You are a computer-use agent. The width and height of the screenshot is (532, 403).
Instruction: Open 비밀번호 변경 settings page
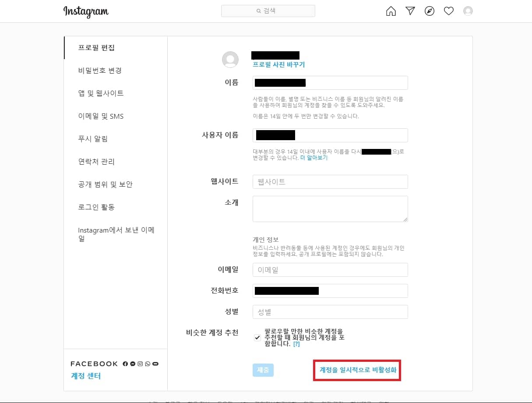click(x=116, y=71)
